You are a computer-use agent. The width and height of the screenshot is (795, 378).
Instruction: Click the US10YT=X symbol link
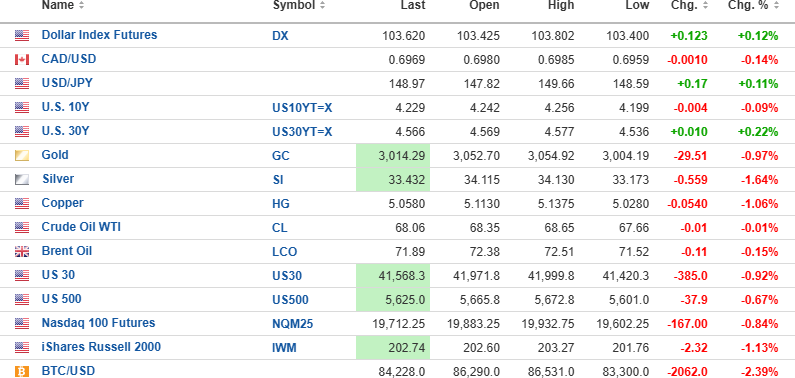coord(302,107)
